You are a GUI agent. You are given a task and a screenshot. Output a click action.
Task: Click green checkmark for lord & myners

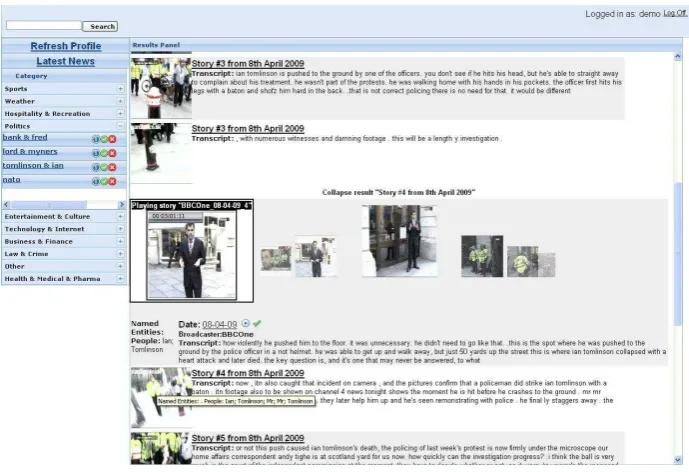104,153
